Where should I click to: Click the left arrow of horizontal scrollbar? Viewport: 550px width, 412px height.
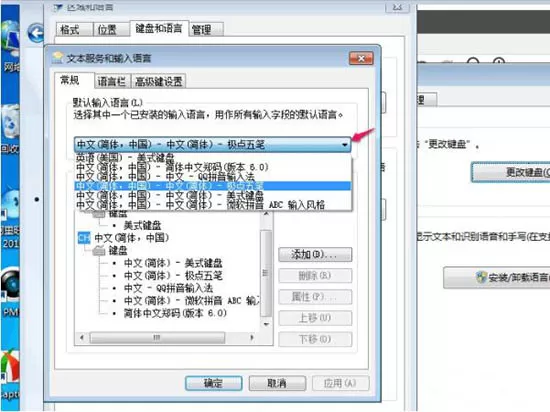(x=82, y=338)
